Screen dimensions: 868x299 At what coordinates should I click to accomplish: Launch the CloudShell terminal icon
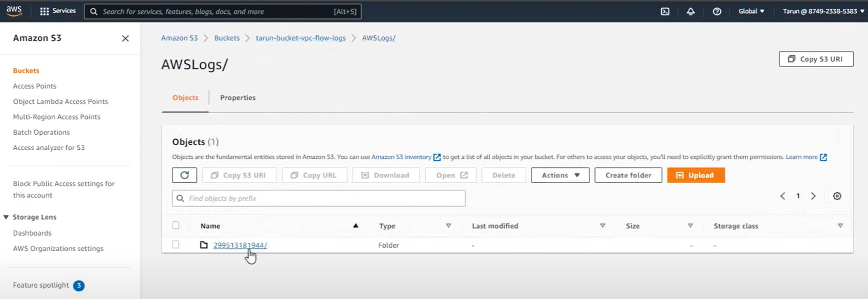(665, 11)
